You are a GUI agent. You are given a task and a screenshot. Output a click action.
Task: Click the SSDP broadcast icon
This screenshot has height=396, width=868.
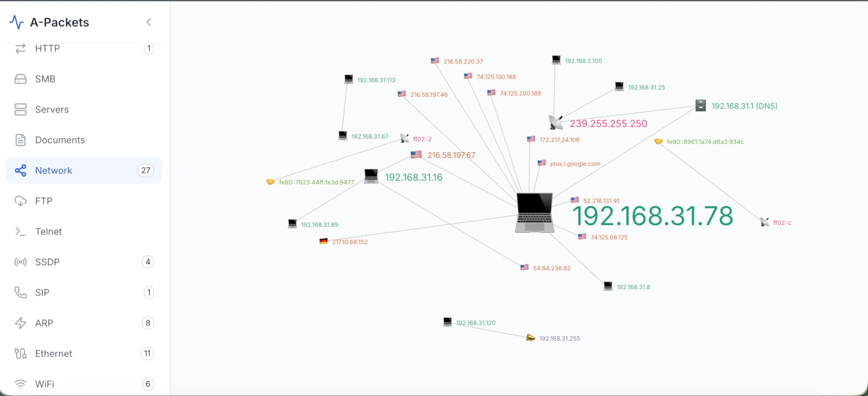21,262
